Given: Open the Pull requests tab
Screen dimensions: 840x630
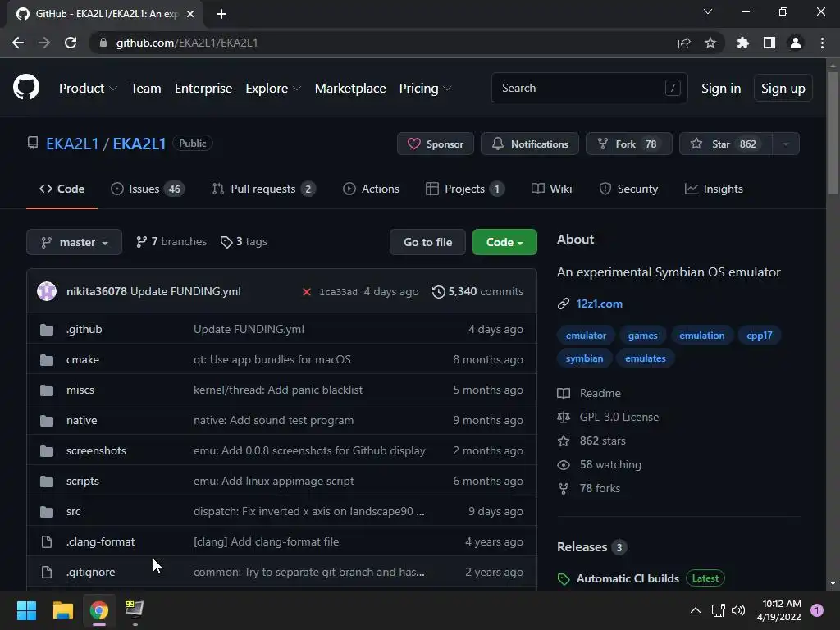Looking at the screenshot, I should [x=263, y=189].
